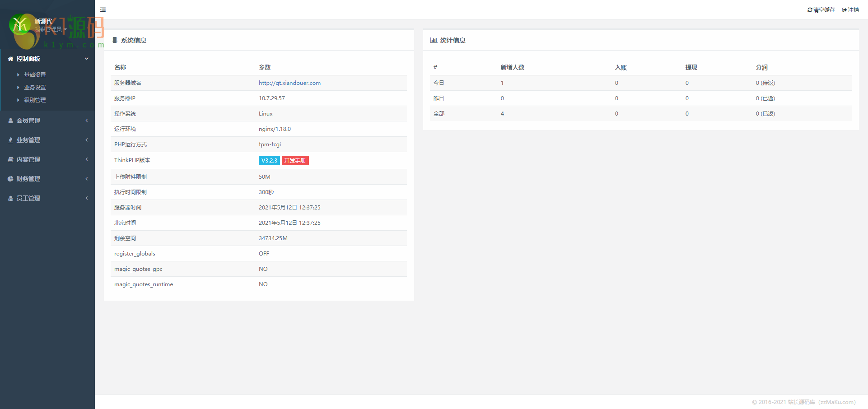Expand 内容管理 using its chevron
Viewport: 868px width, 409px height.
87,159
